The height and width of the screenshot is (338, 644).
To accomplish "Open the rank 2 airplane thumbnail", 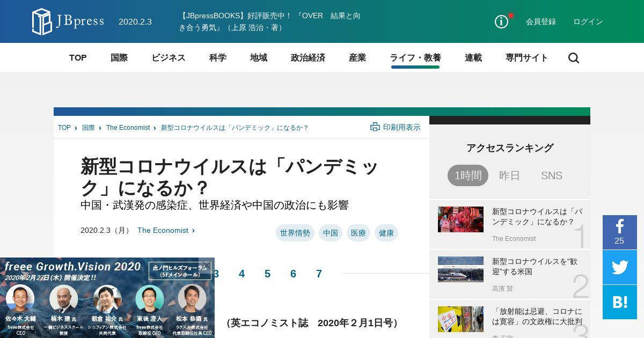I will [460, 269].
